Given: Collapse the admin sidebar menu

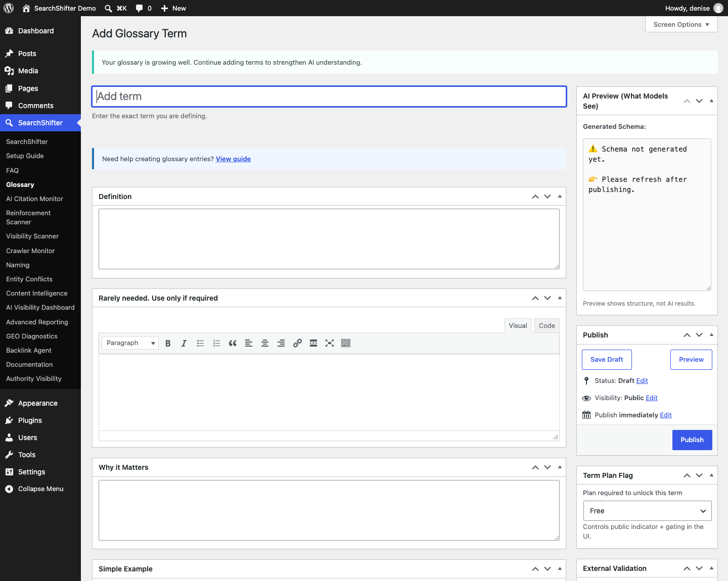Looking at the screenshot, I should 40,489.
